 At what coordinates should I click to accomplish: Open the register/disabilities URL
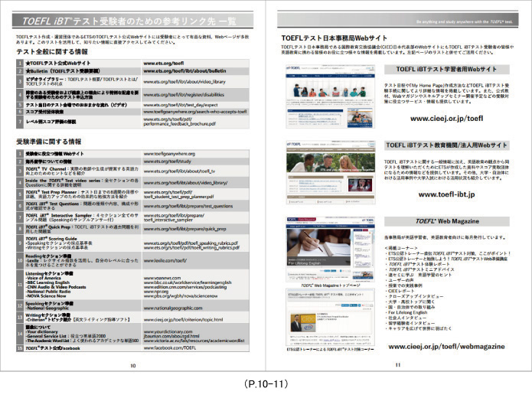[x=184, y=95]
